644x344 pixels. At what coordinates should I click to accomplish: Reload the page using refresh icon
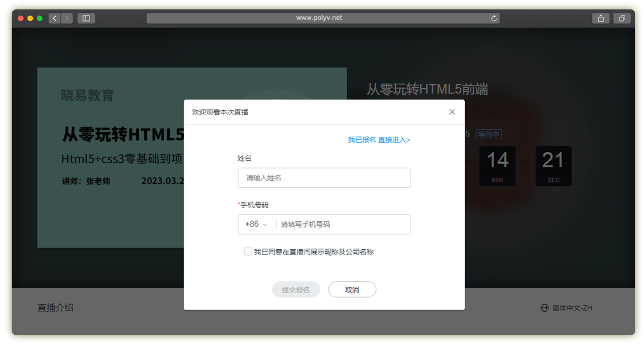tap(494, 18)
